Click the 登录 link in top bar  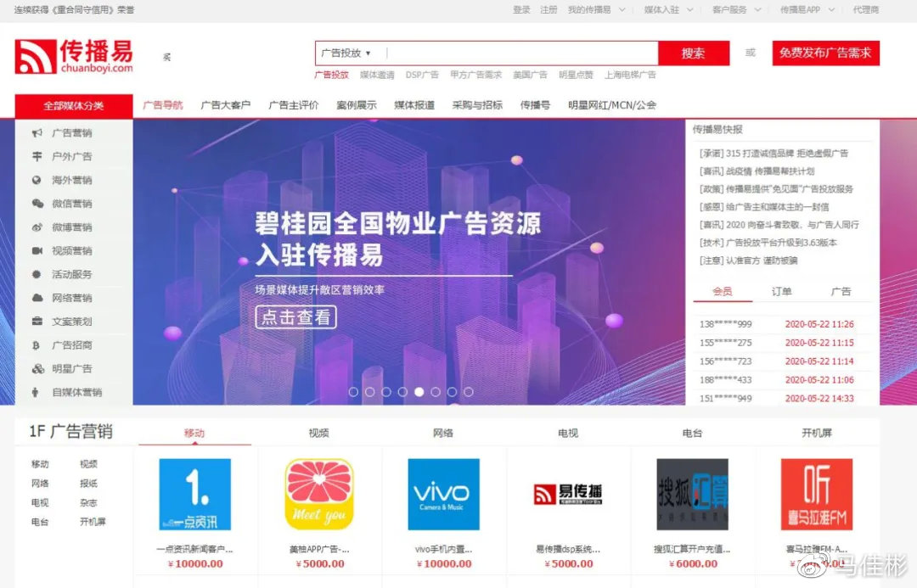pyautogui.click(x=521, y=10)
